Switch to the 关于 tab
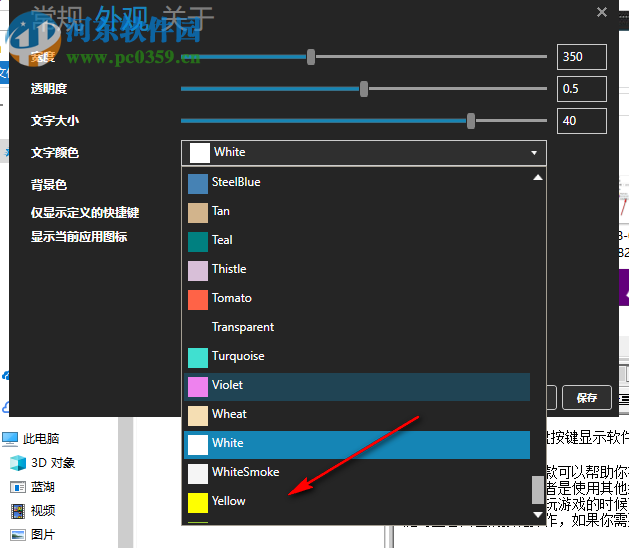 (x=188, y=18)
